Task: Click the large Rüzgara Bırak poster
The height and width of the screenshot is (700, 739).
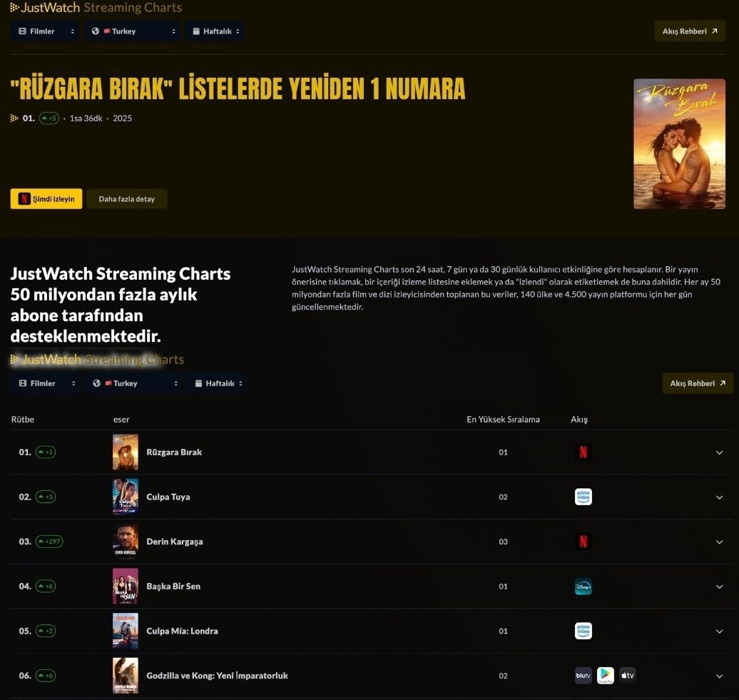Action: click(x=679, y=143)
